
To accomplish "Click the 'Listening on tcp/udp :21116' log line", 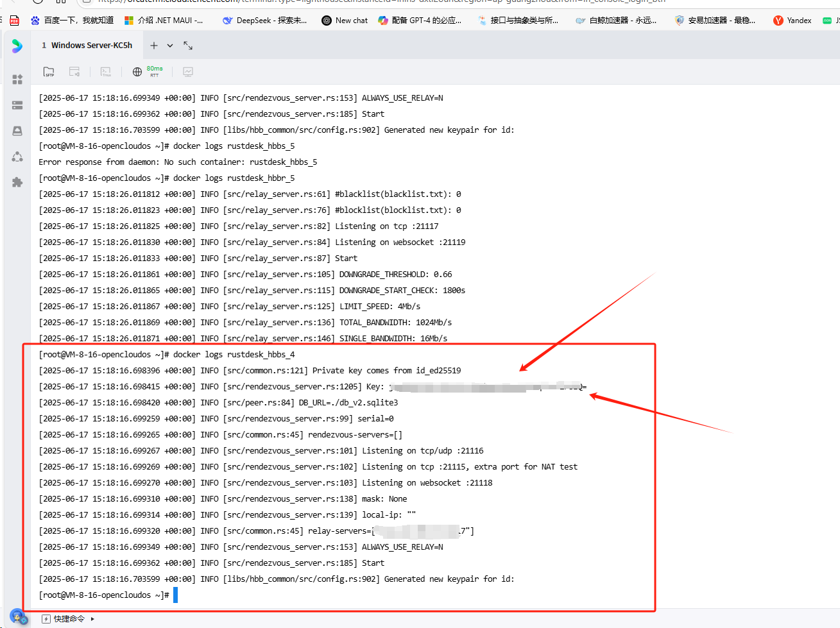I will (261, 451).
